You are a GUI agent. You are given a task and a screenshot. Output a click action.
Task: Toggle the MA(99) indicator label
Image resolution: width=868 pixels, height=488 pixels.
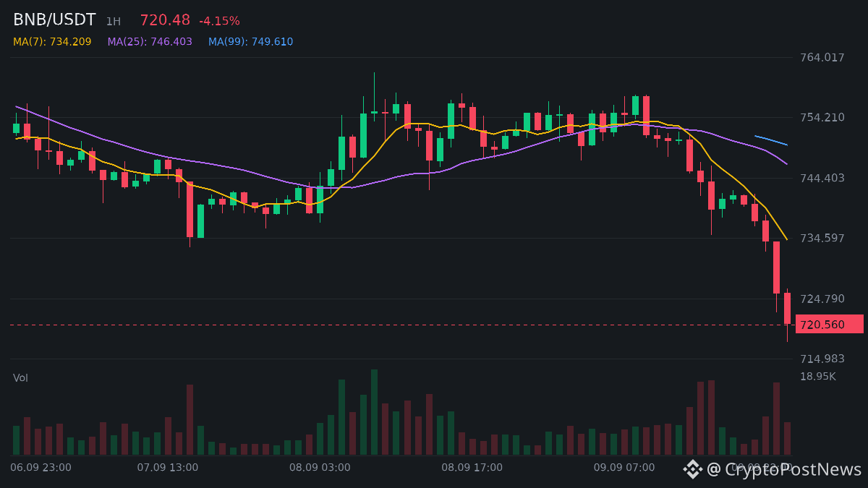(x=251, y=42)
